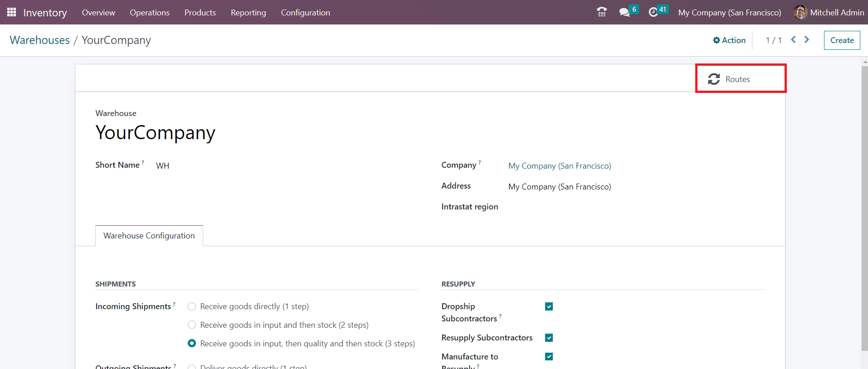Click the Routes refresh icon

pyautogui.click(x=714, y=79)
